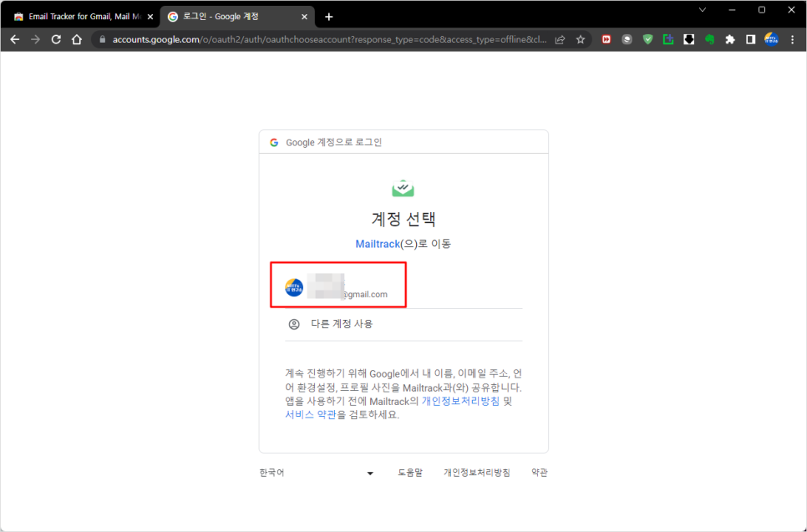The height and width of the screenshot is (532, 807).
Task: Toggle the browser side panel icon
Action: coord(750,39)
